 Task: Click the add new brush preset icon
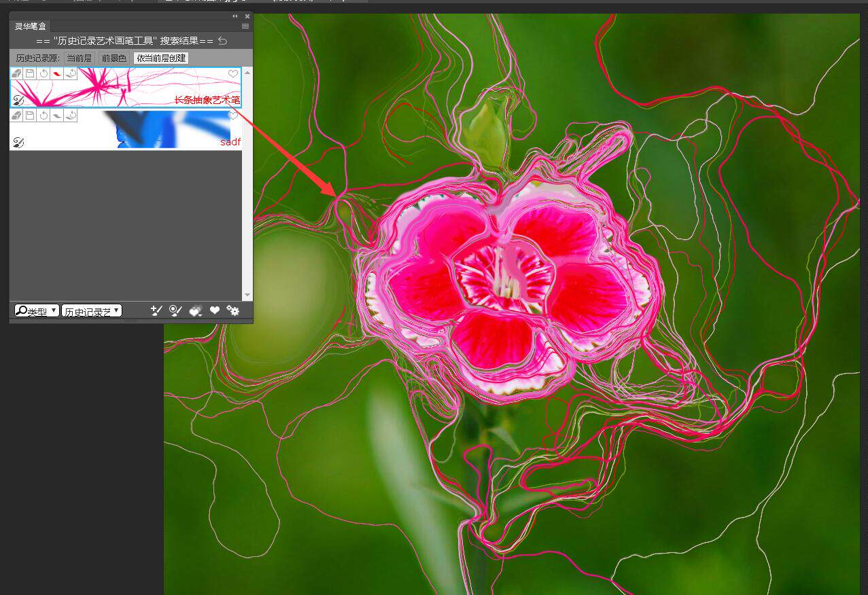coord(156,310)
